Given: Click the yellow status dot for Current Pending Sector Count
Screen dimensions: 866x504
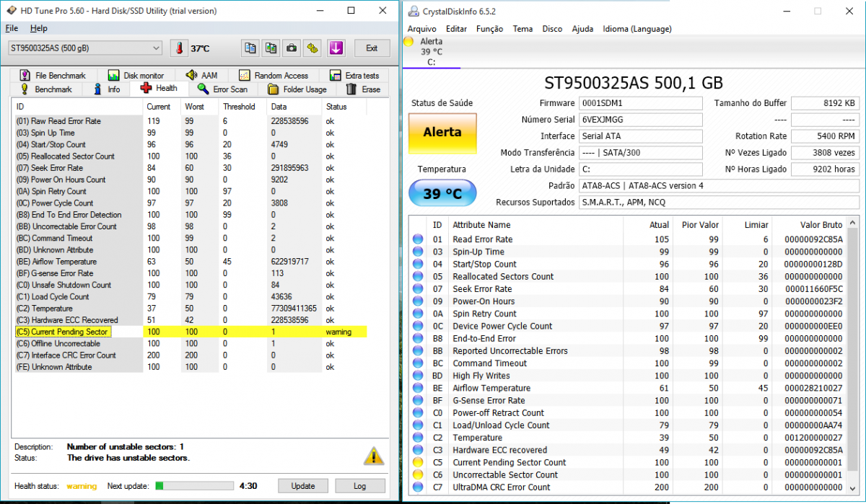Looking at the screenshot, I should (418, 462).
